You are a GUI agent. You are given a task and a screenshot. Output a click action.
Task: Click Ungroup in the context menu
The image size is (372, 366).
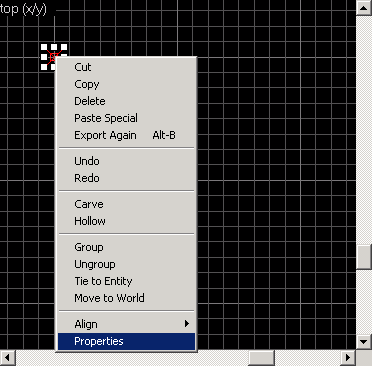tap(126, 264)
